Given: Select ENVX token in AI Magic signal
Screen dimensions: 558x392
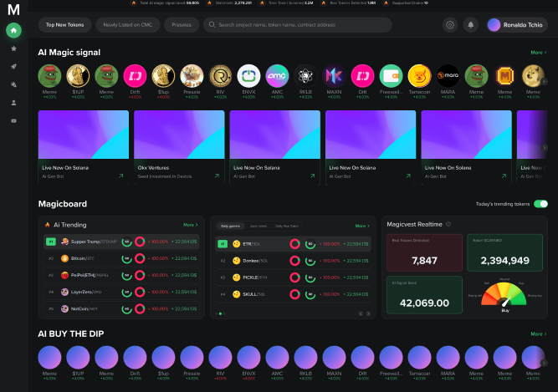Looking at the screenshot, I should [x=248, y=76].
